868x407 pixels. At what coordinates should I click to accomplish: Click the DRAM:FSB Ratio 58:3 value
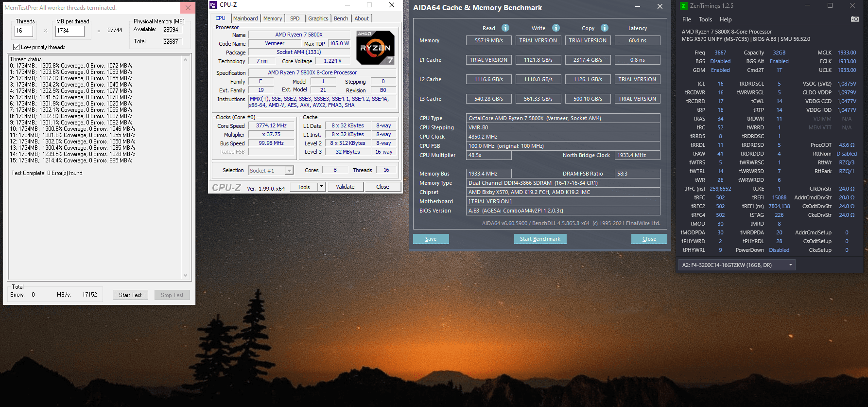(637, 174)
